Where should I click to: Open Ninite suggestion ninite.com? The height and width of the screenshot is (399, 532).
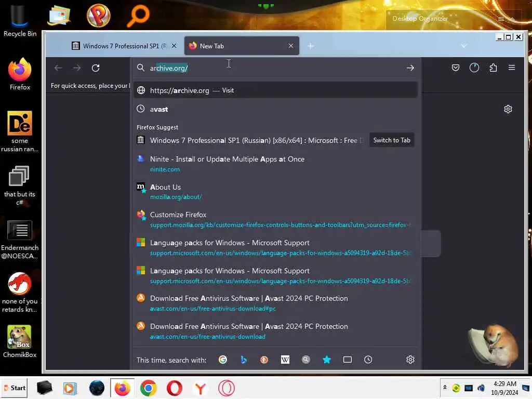(275, 164)
